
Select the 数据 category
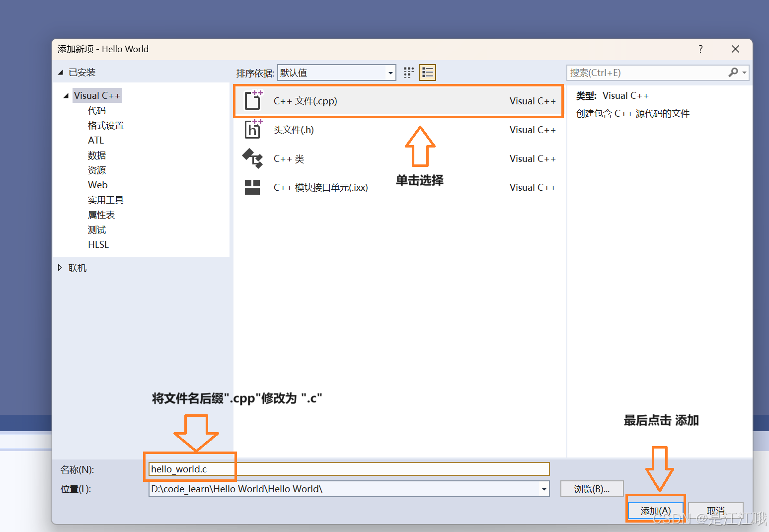(x=97, y=155)
